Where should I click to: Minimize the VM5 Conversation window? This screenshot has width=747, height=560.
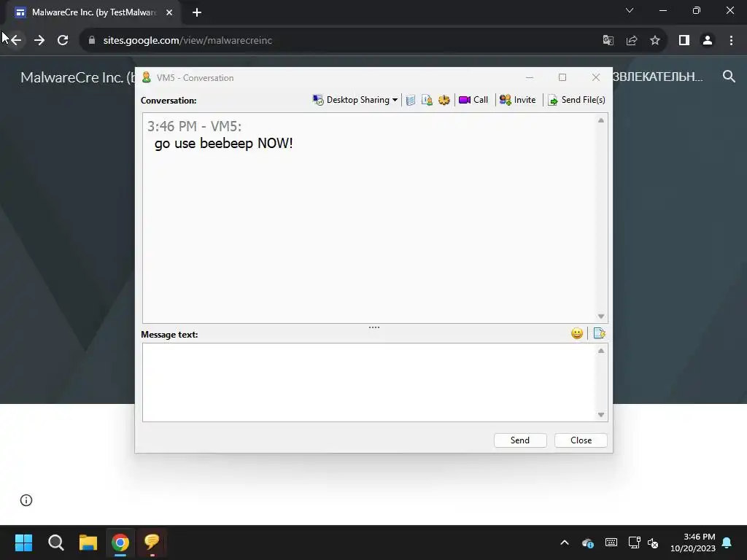click(x=530, y=77)
